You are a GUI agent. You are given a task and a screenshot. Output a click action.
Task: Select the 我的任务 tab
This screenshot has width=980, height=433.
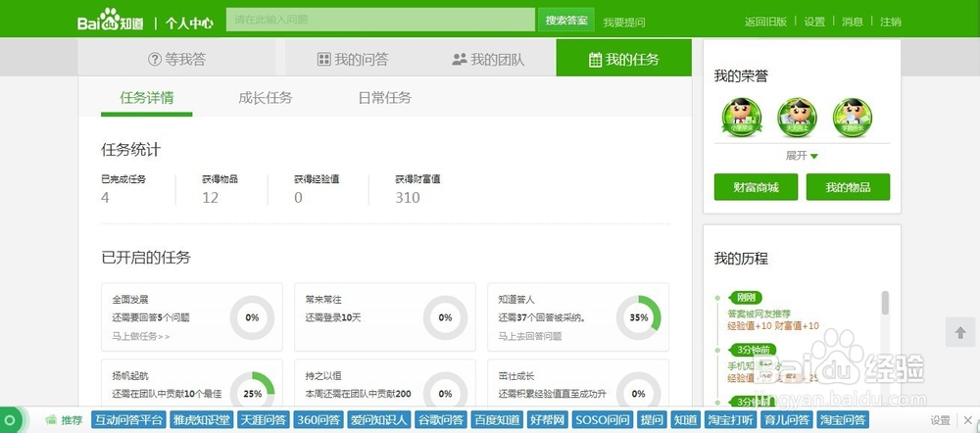[x=623, y=58]
